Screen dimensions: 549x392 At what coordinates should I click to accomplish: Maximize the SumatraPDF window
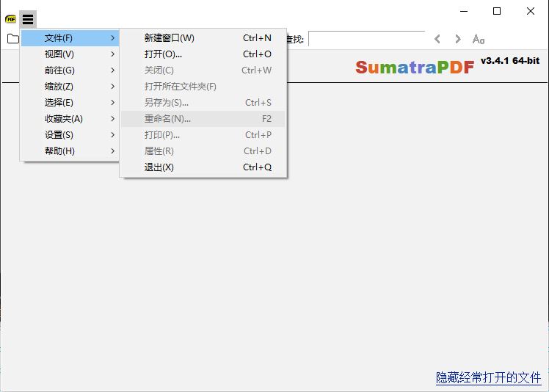pos(497,11)
